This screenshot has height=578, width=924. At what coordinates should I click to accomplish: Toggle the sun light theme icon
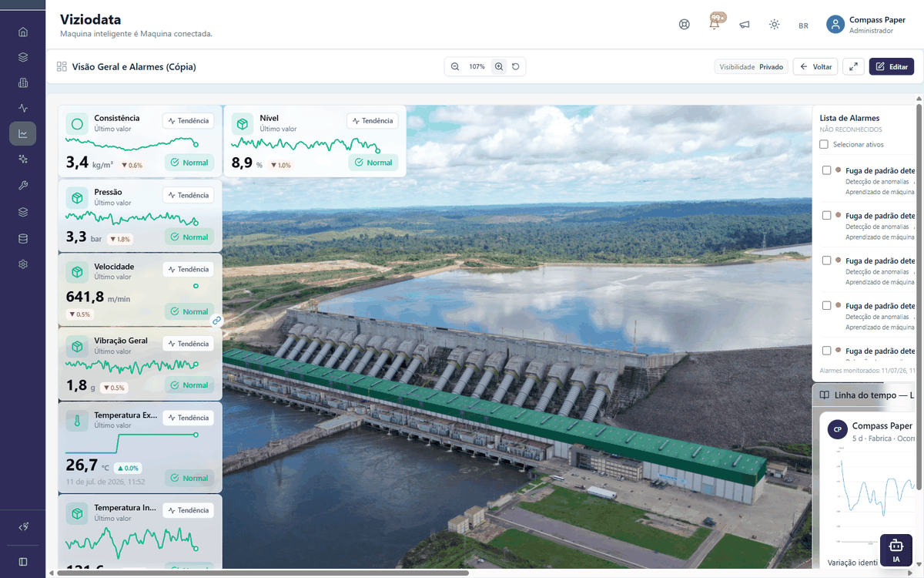tap(775, 24)
